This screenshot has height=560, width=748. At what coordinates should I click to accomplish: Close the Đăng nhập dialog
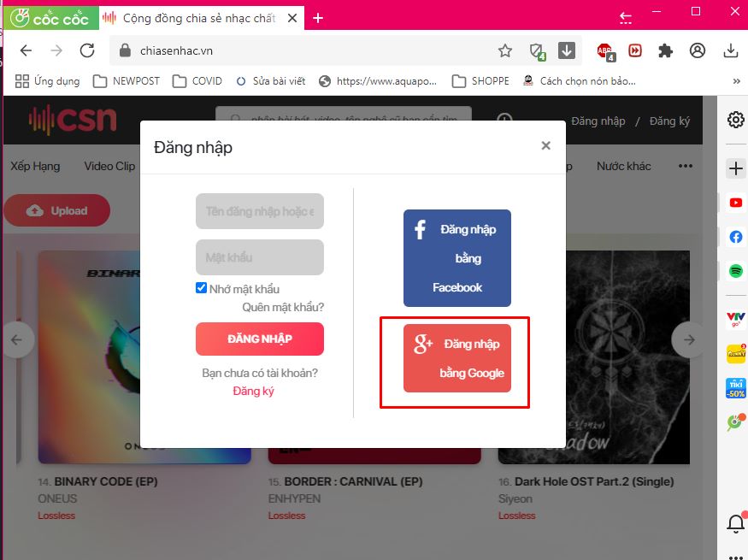545,145
